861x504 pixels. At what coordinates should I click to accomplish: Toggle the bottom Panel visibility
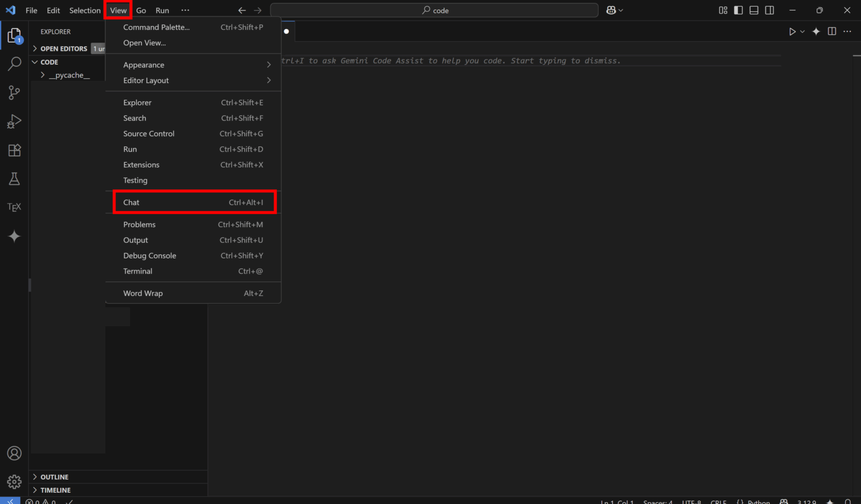coord(754,10)
